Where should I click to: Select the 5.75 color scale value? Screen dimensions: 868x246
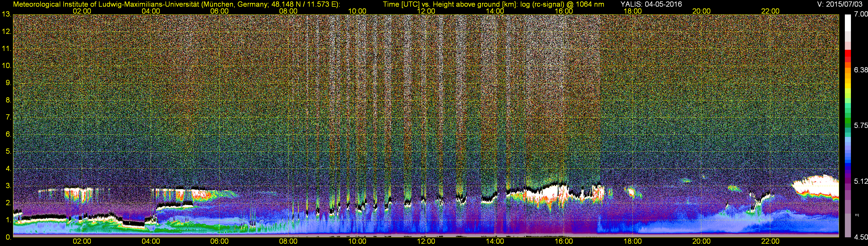pos(861,125)
